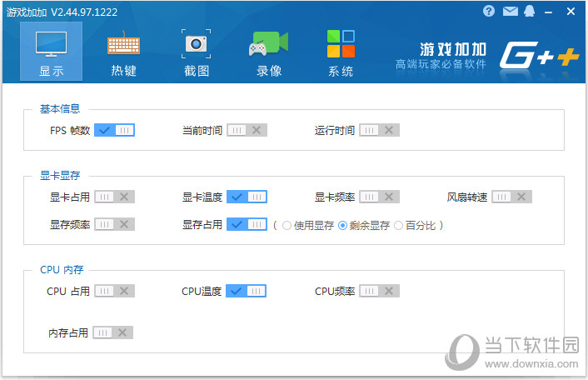The height and width of the screenshot is (380, 588).
Task: Turn on the 风扇转速 toggle
Action: point(511,197)
